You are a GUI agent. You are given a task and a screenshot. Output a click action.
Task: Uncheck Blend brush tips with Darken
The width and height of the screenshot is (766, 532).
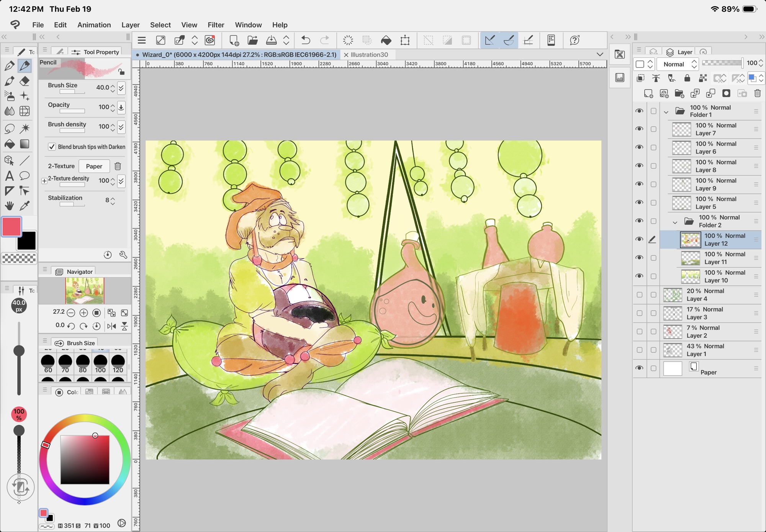52,147
